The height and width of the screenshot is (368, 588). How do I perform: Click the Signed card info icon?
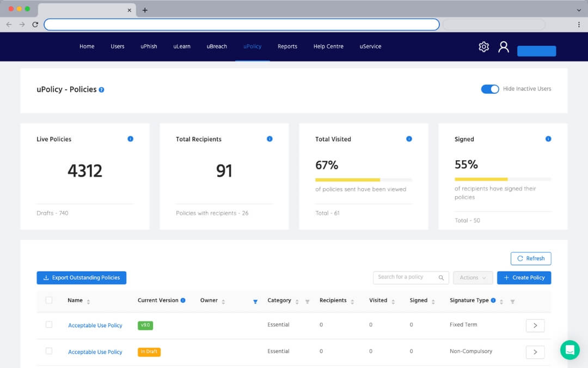pyautogui.click(x=548, y=139)
